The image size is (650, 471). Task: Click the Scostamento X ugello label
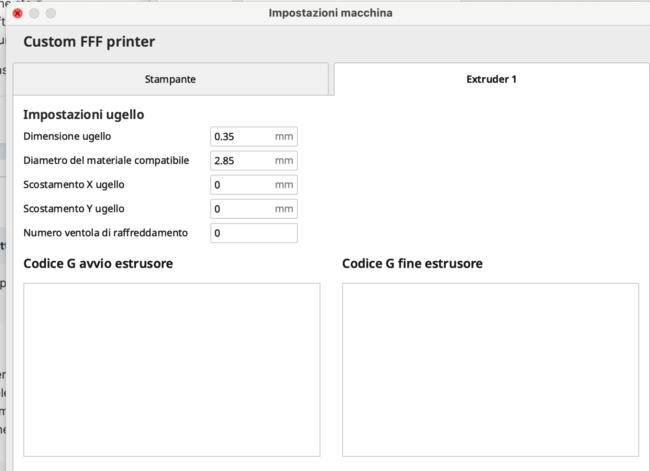tap(74, 185)
